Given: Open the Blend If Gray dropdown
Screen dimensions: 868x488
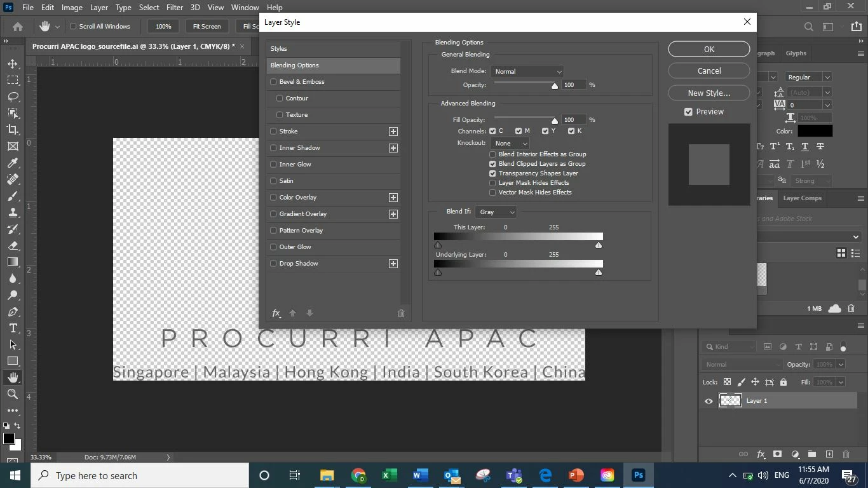Looking at the screenshot, I should tap(496, 212).
